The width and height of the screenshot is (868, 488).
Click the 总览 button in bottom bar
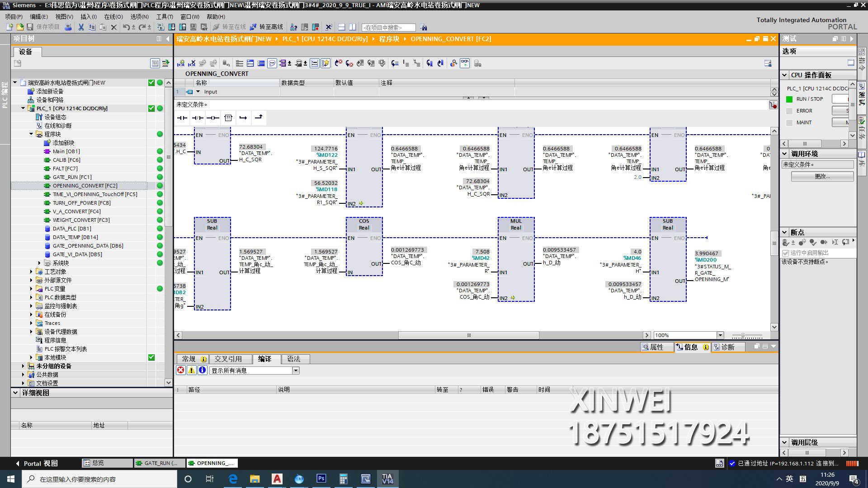point(107,463)
